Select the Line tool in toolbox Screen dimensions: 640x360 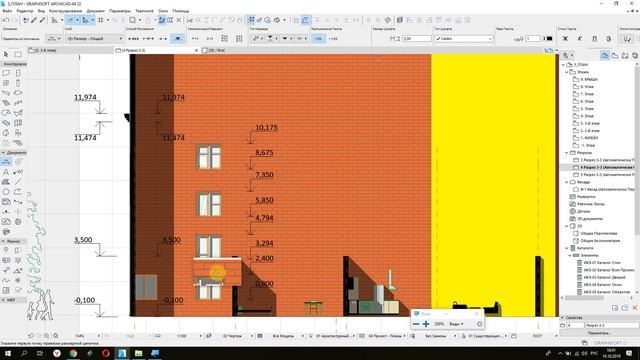click(18, 182)
